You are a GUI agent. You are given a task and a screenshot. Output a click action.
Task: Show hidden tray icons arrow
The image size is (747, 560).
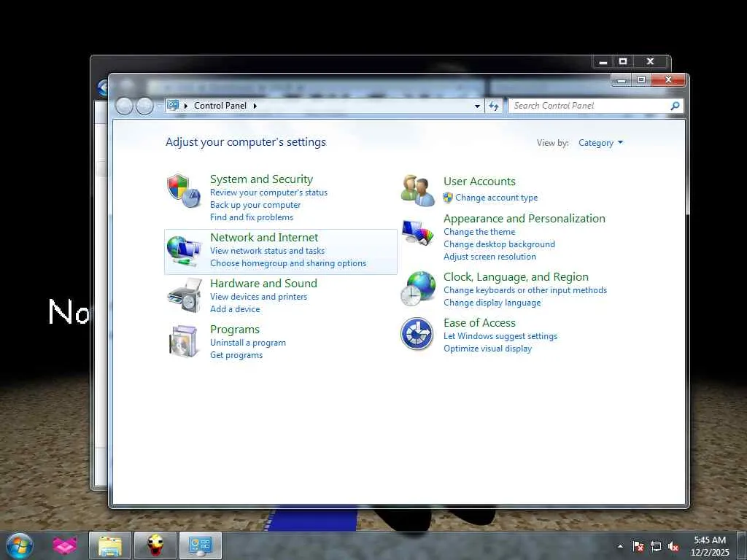click(620, 546)
